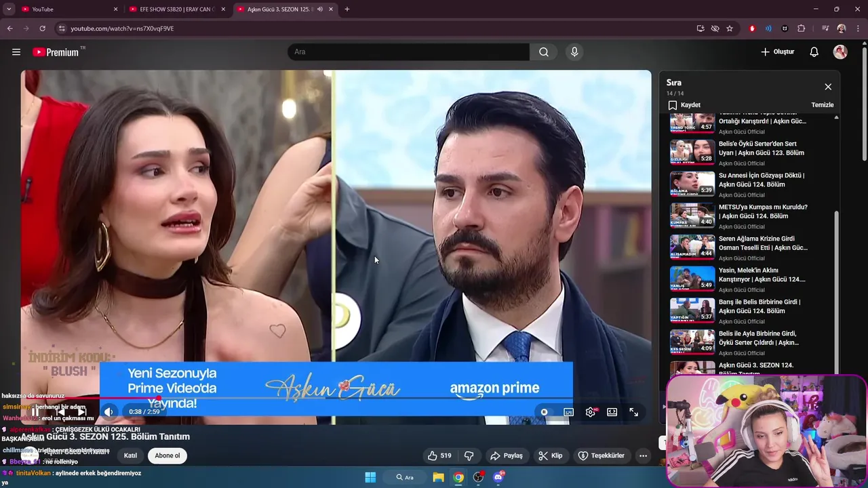
Task: Open Chrome profile avatar in toolbar
Action: (842, 28)
